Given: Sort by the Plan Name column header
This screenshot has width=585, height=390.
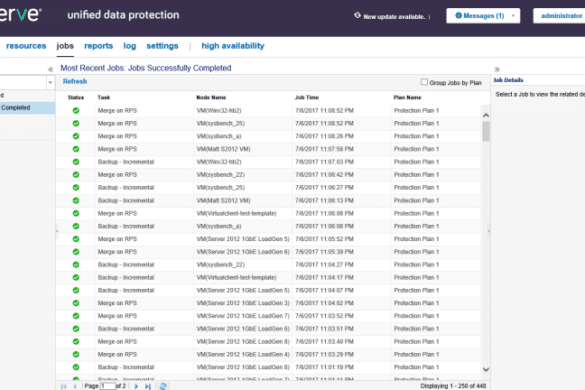Looking at the screenshot, I should (407, 97).
